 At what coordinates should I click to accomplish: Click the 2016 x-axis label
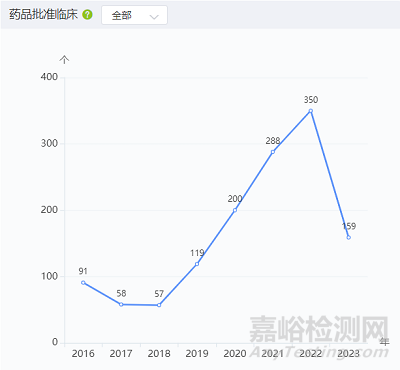(83, 353)
